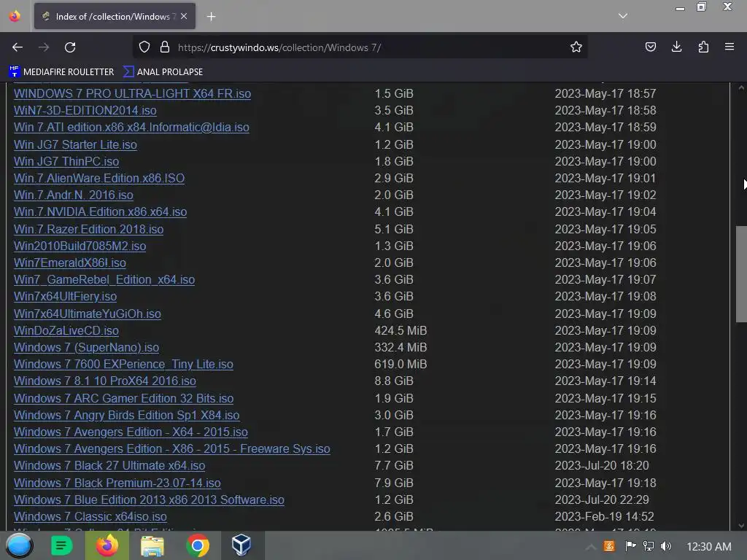Click the scrollbar down arrow

pos(741,526)
